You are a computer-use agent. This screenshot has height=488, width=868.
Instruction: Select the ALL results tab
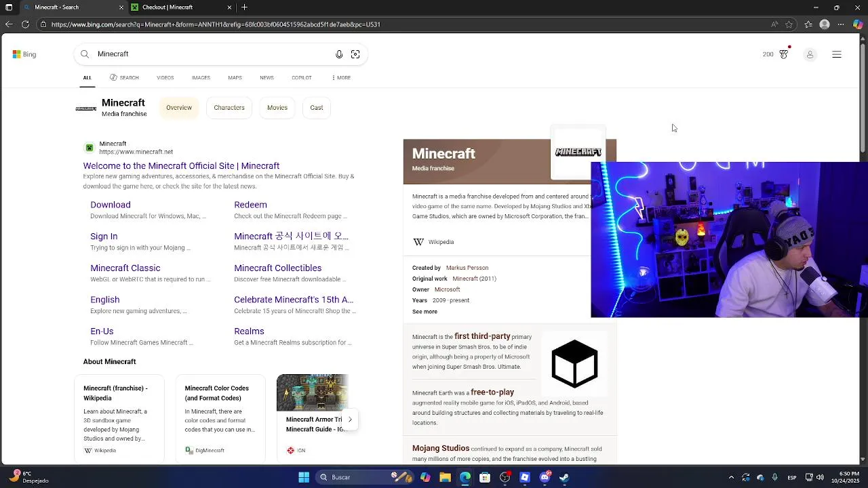coord(87,78)
